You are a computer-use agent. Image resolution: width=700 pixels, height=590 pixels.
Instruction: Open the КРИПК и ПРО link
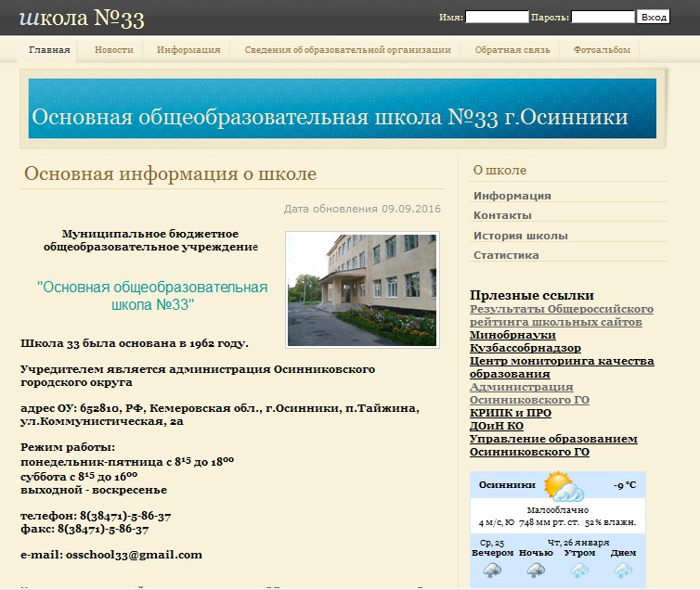pos(511,413)
